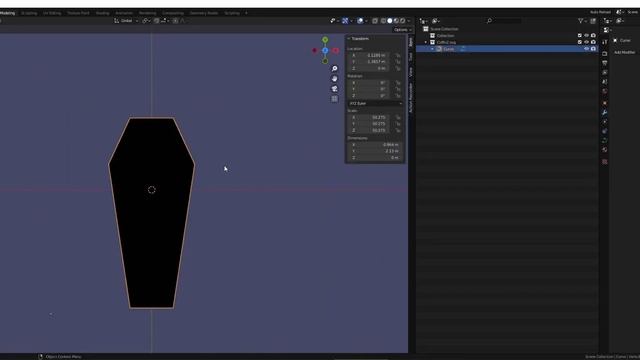640x360 pixels.
Task: Toggle viewport overlays
Action: click(360, 21)
